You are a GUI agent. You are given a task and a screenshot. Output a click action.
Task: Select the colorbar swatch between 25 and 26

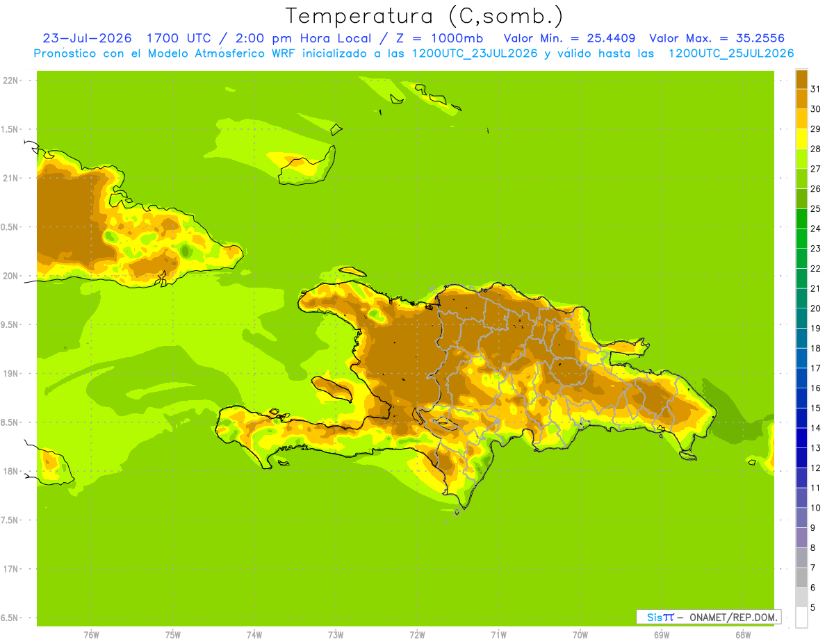pos(801,199)
